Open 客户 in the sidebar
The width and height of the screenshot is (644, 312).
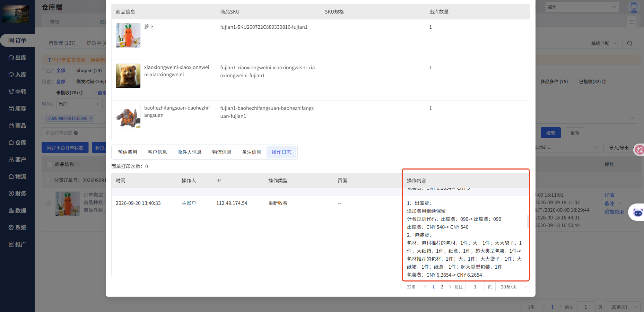point(17,159)
